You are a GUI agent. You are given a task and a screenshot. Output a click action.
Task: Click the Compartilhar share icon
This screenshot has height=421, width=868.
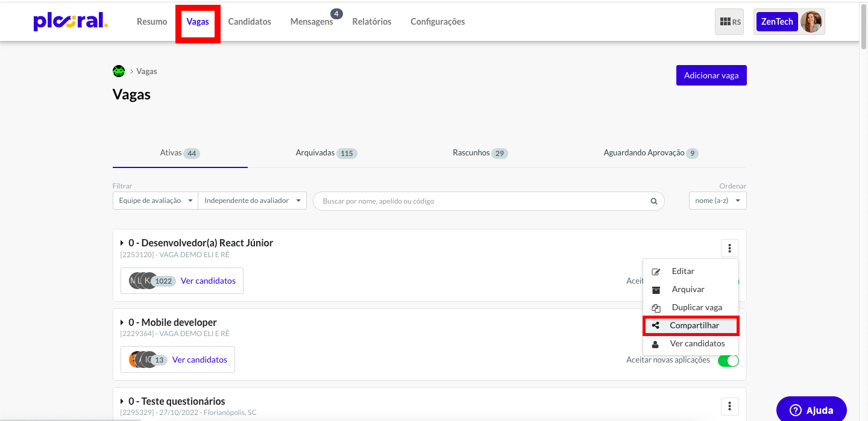655,326
